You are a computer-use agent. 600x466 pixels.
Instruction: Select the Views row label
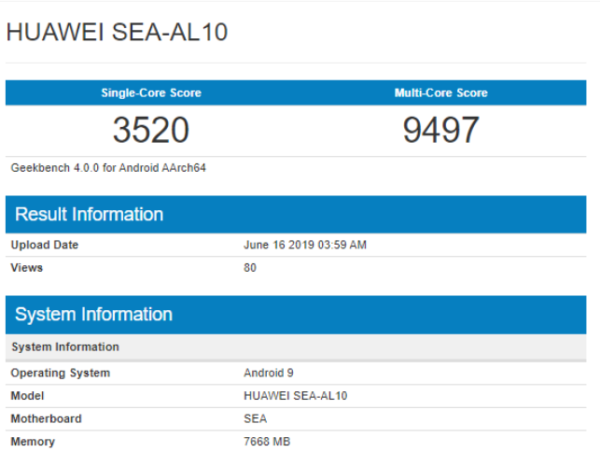(x=27, y=268)
